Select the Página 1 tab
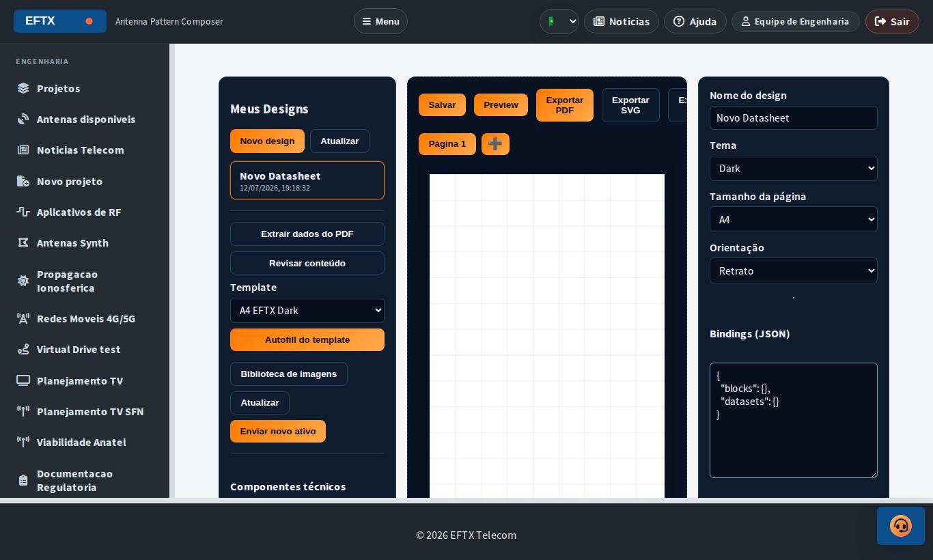This screenshot has height=560, width=933. [447, 144]
